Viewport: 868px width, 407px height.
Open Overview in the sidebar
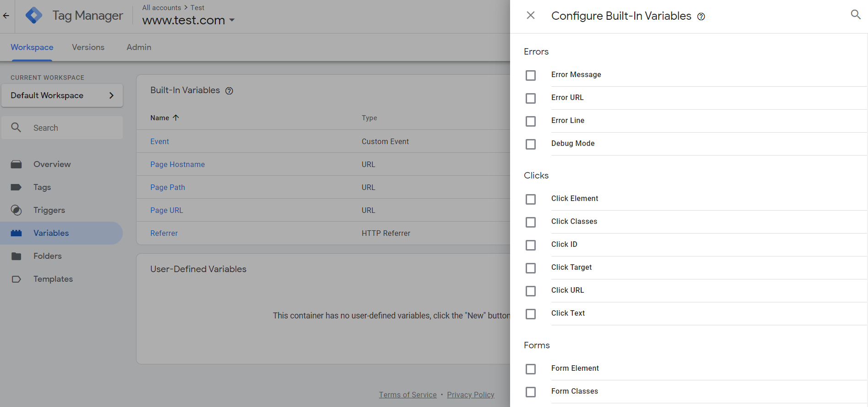click(x=52, y=164)
